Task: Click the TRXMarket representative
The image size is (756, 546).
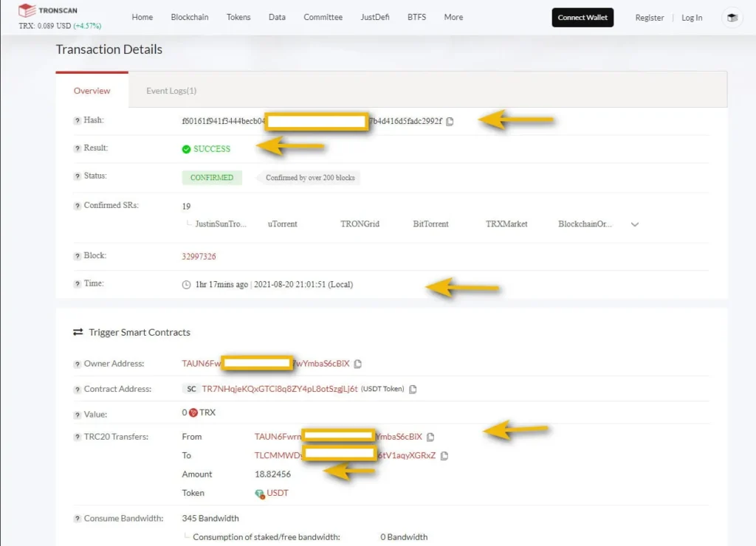Action: pos(506,224)
